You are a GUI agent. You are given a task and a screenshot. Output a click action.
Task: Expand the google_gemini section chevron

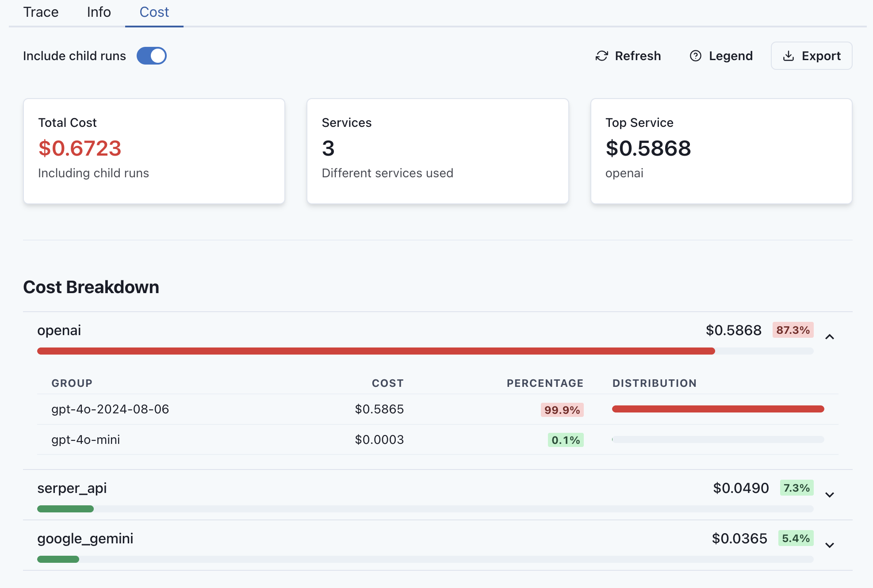830,545
